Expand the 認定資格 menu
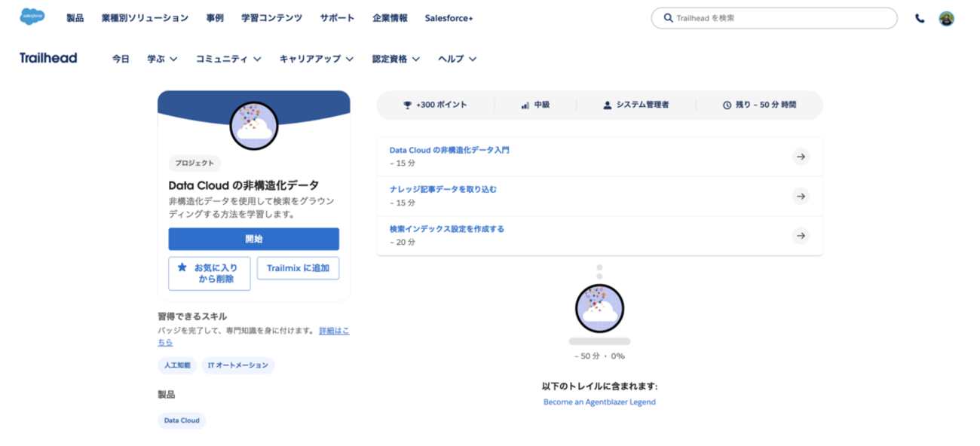 [396, 59]
